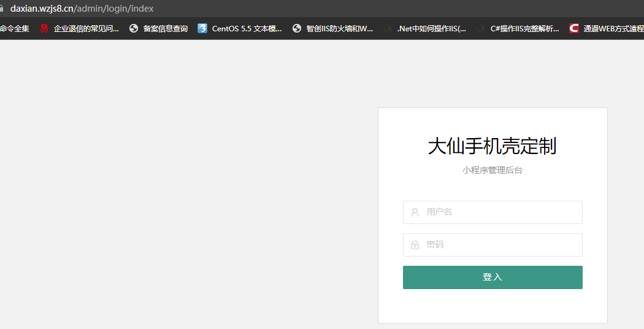Open the 通過WEB方式遠程 bookmark label

(x=613, y=28)
